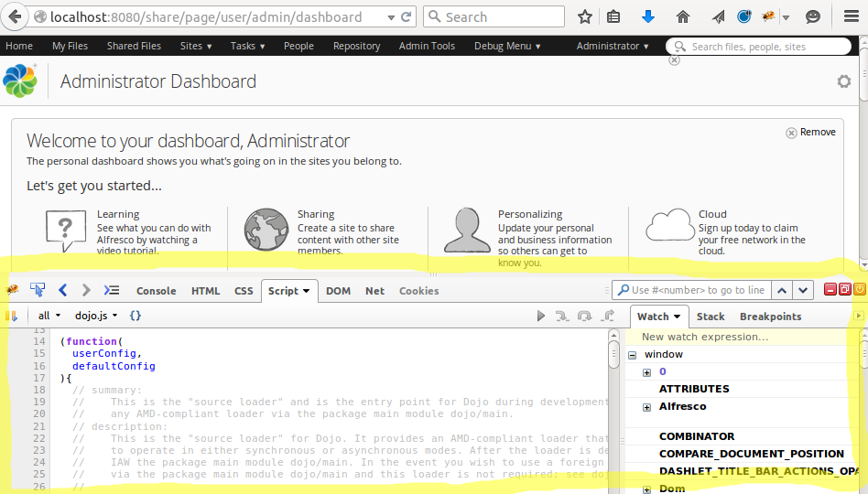Viewport: 868px width, 494px height.
Task: Switch to the DOM tab
Action: [x=338, y=291]
